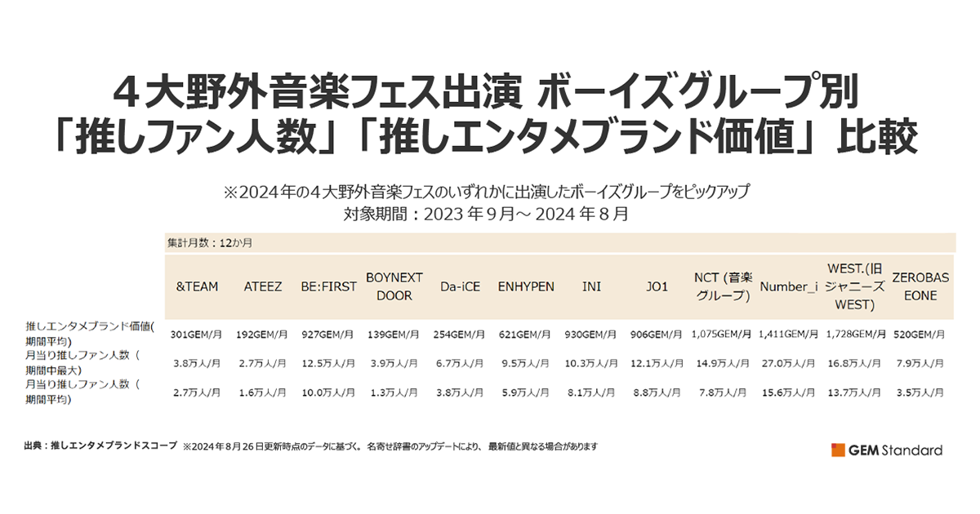
Task: Select the '9.5万人/月' cell for ENHYPEN
Action: coord(525,363)
